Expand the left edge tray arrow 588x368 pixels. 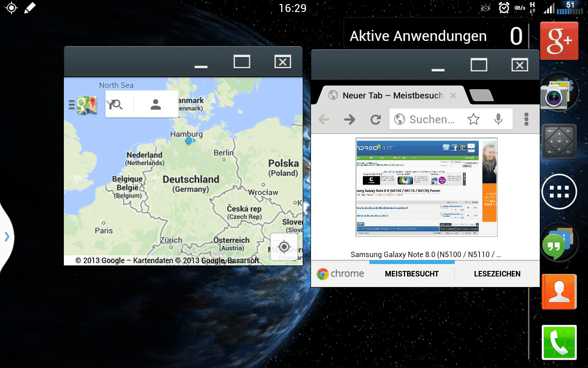6,236
